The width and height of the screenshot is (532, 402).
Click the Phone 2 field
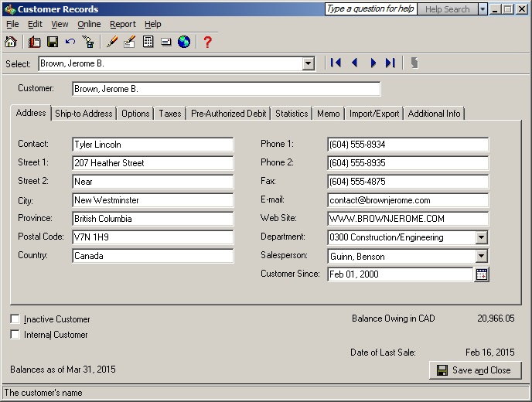point(408,163)
